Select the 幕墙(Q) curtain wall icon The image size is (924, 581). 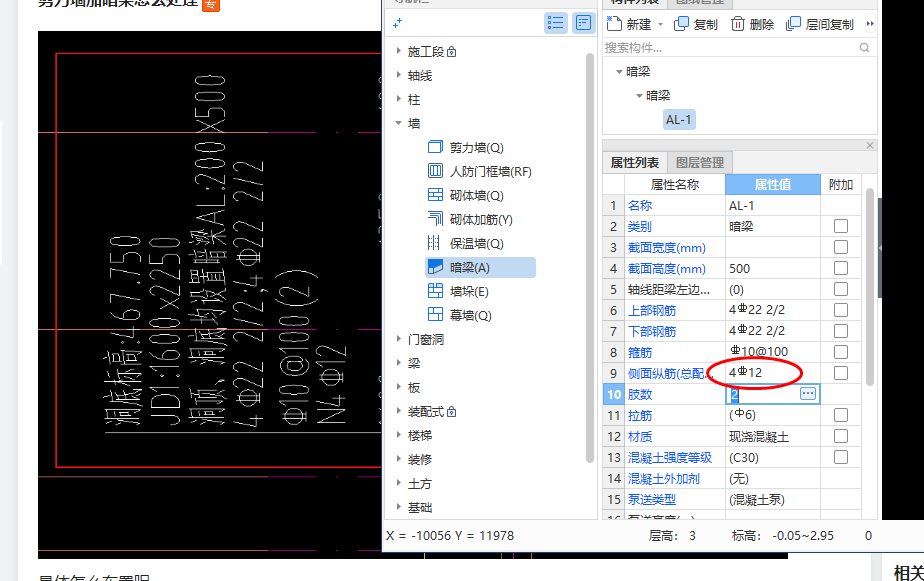click(435, 315)
